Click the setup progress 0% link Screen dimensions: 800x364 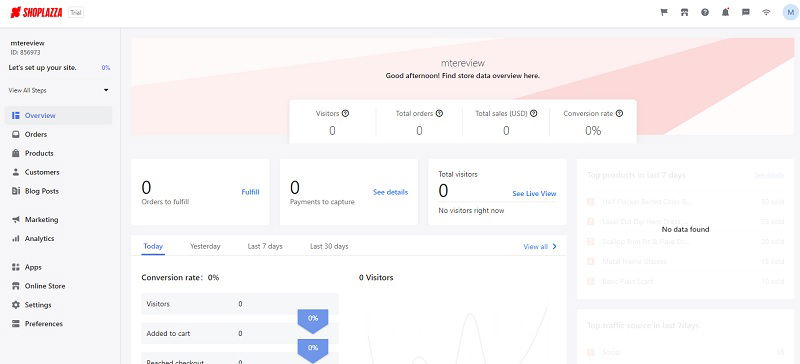[106, 67]
